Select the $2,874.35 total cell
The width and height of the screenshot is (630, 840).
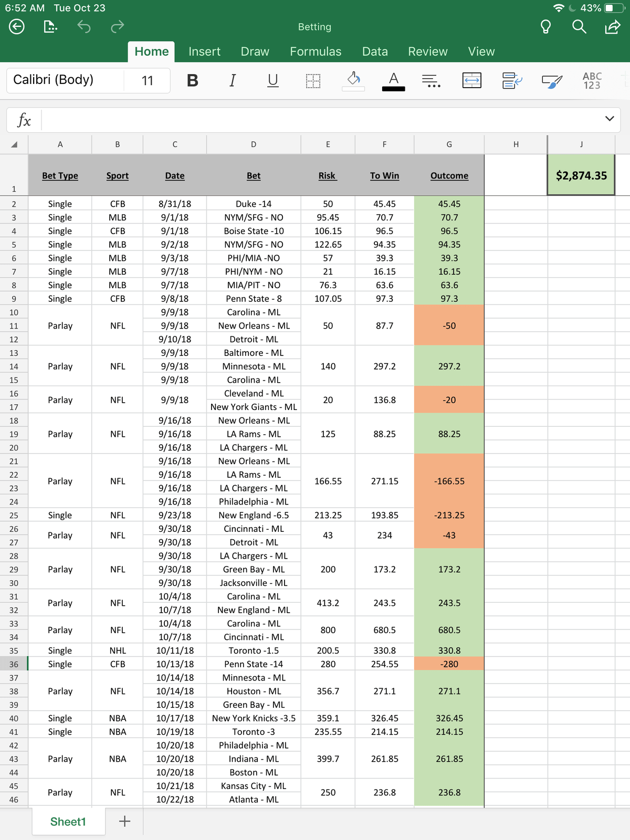click(581, 175)
